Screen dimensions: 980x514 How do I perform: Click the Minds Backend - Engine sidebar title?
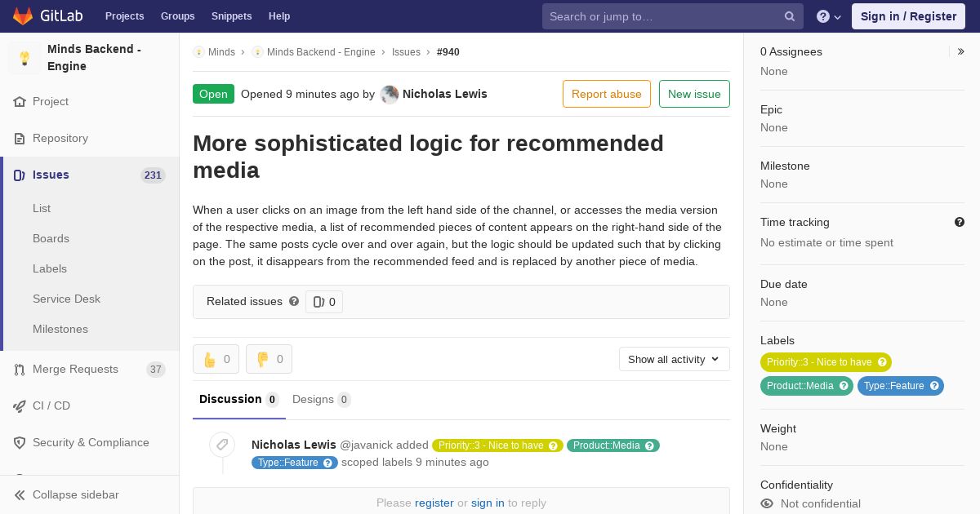pyautogui.click(x=94, y=58)
